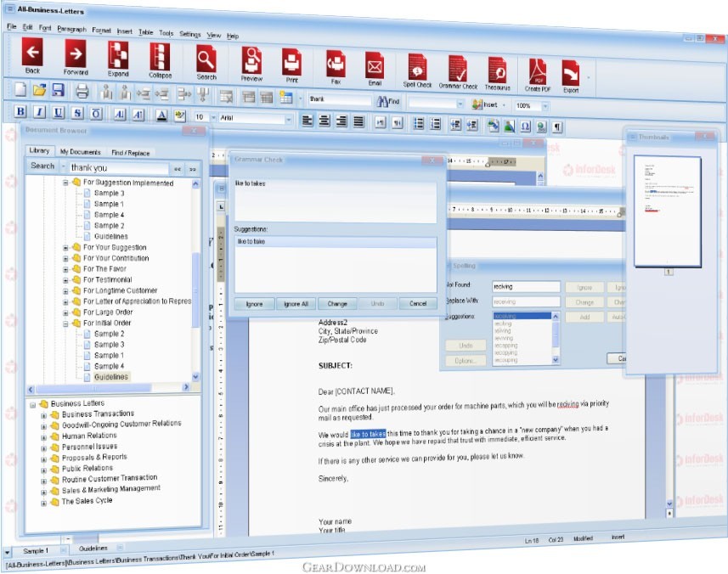Open the Arial font name dropdown
Image resolution: width=728 pixels, height=574 pixels.
288,120
